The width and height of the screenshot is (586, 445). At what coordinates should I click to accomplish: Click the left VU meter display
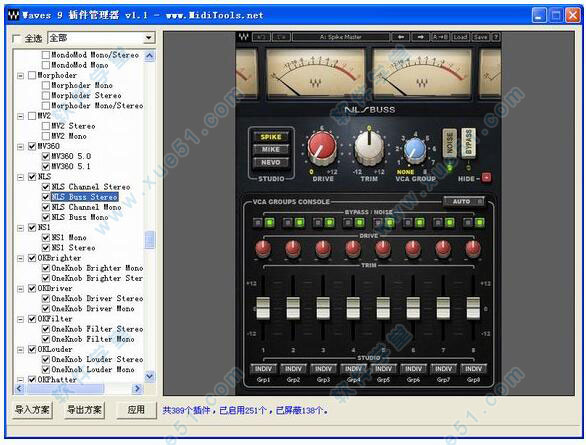click(315, 74)
